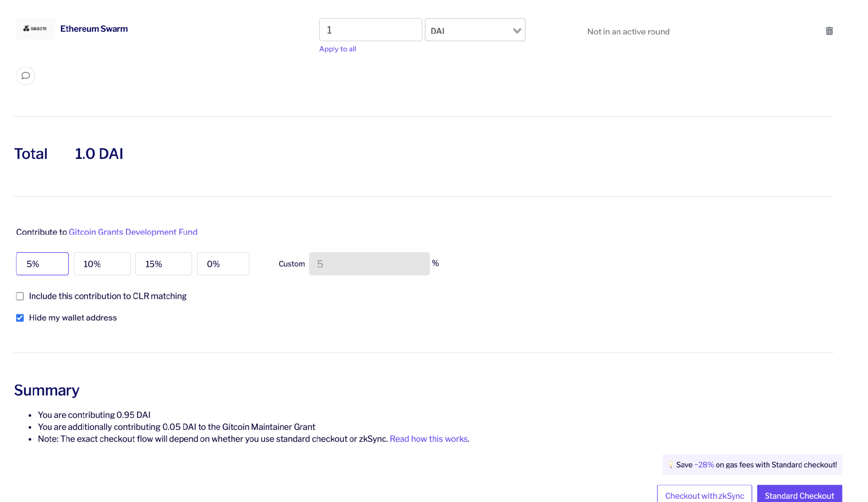This screenshot has width=868, height=502.
Task: Choose the 0% contribution option
Action: pos(223,264)
